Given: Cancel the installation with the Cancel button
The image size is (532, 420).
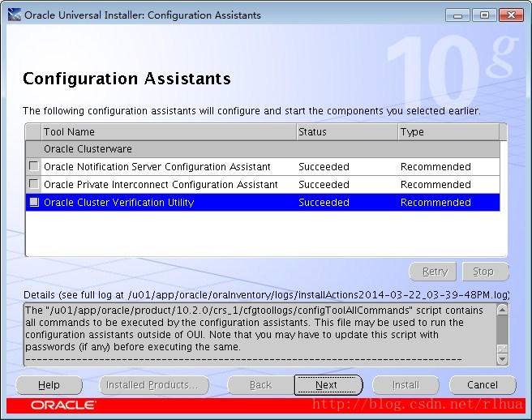Looking at the screenshot, I should pos(482,384).
